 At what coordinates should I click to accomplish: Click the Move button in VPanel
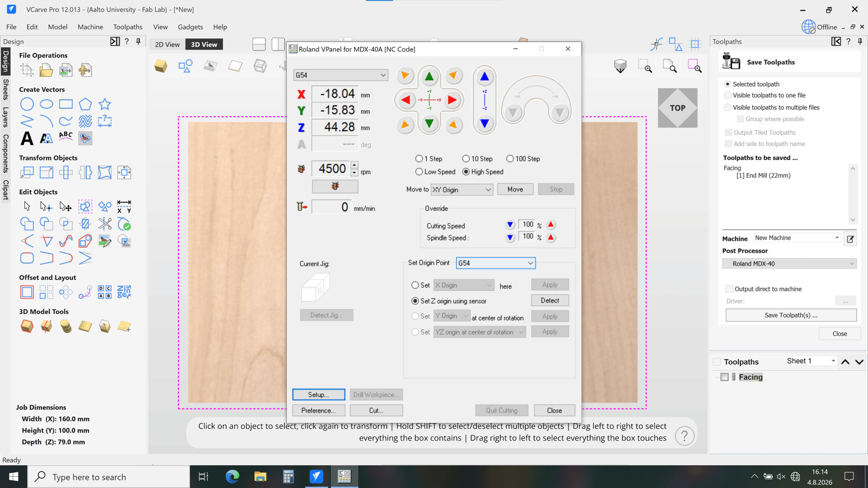coord(515,189)
